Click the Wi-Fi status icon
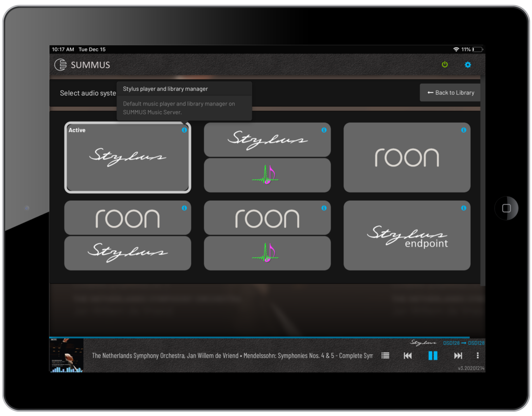Screen dimensions: 532x416 coord(456,49)
